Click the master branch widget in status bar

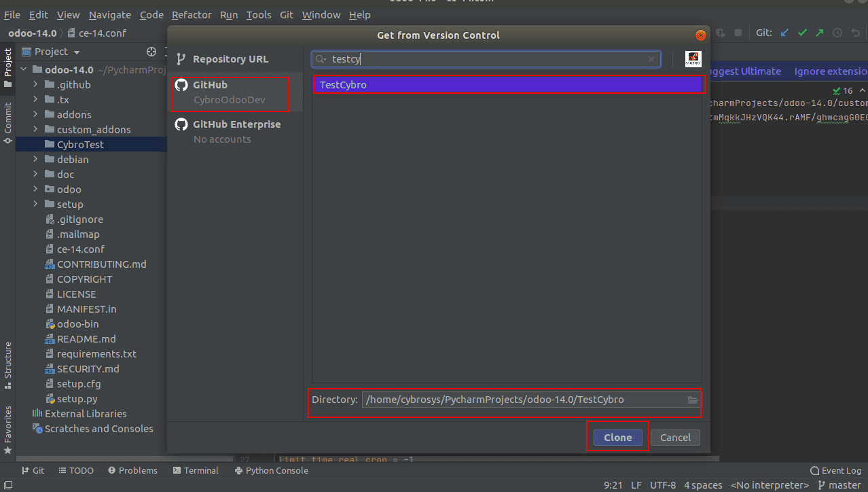839,485
